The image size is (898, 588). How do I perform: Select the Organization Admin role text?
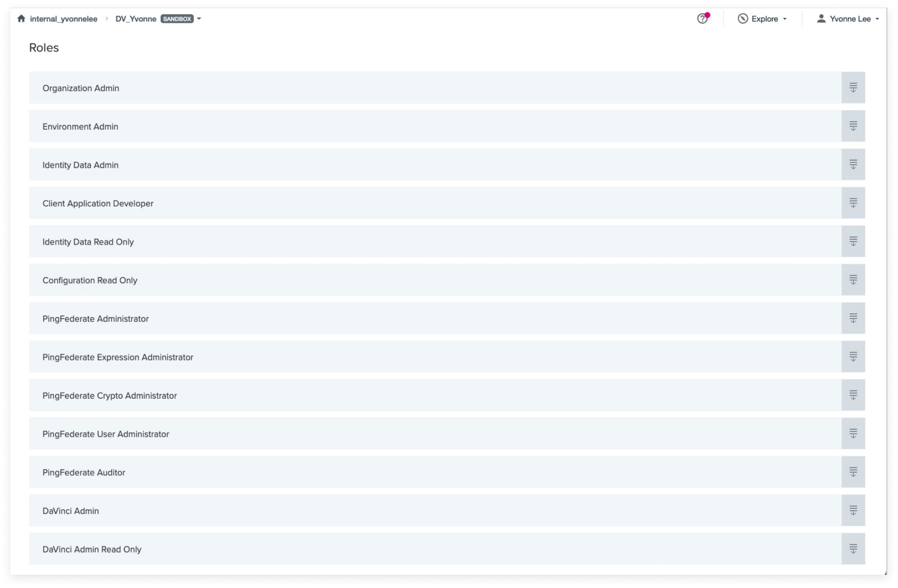click(x=81, y=88)
